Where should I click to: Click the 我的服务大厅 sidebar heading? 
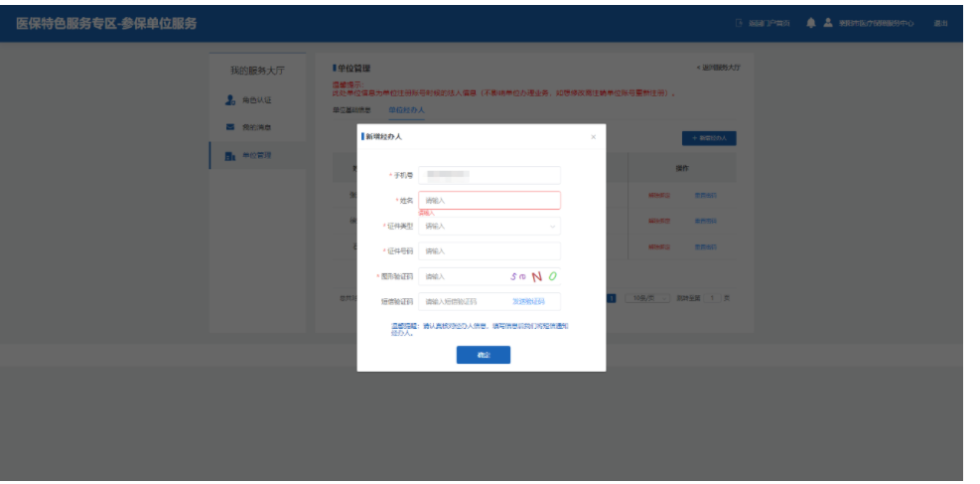pyautogui.click(x=257, y=70)
